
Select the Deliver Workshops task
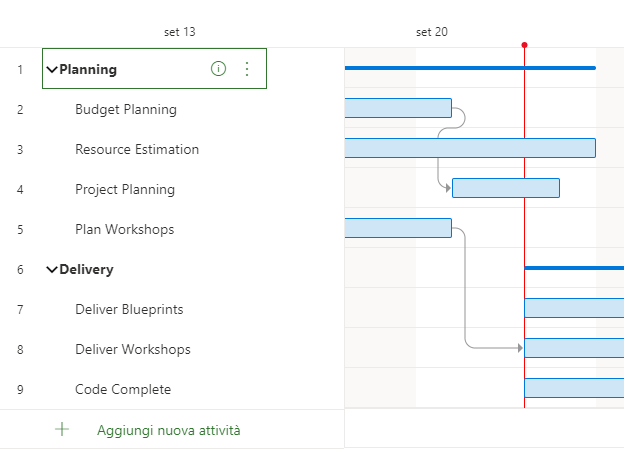[x=133, y=349]
